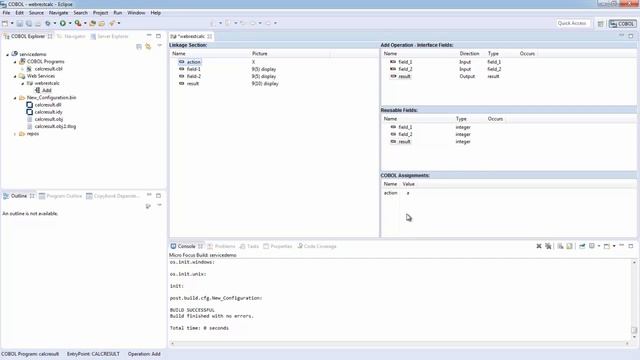Click the green Run toolbar button
This screenshot has height=360, width=640.
click(63, 23)
